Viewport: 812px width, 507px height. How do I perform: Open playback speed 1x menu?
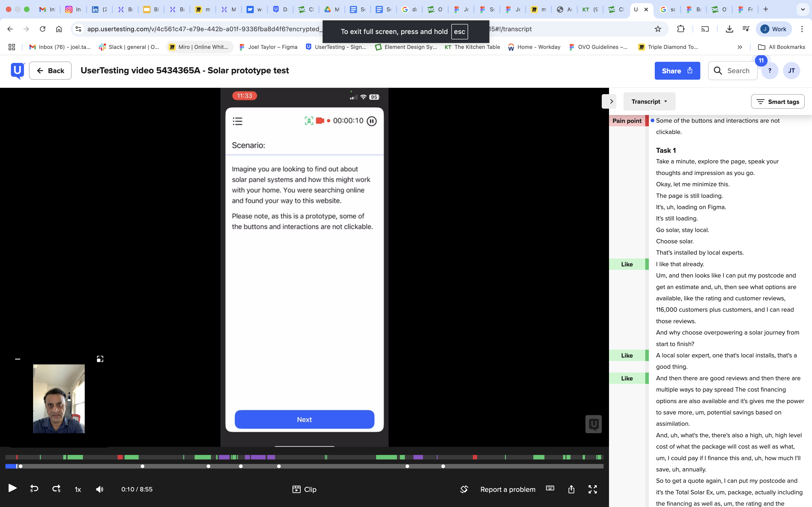(78, 490)
